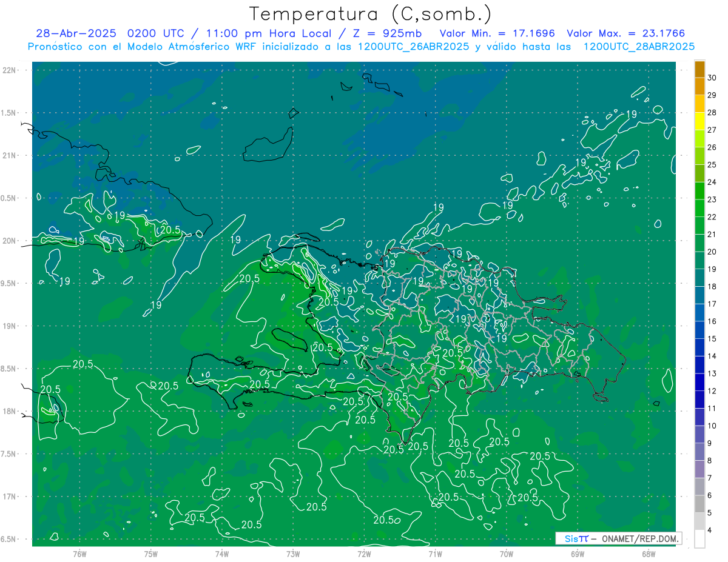Image resolution: width=728 pixels, height=562 pixels.
Task: Click the "75W" longitude label
Action: (150, 554)
